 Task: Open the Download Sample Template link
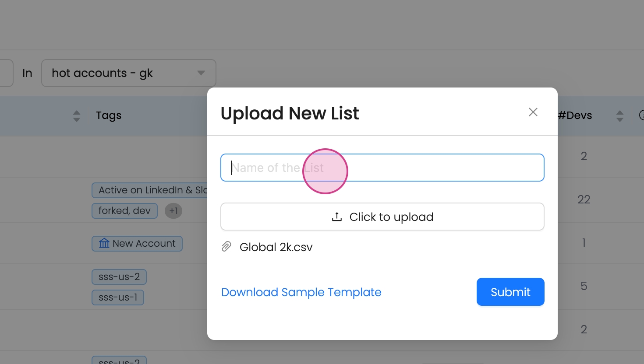301,292
